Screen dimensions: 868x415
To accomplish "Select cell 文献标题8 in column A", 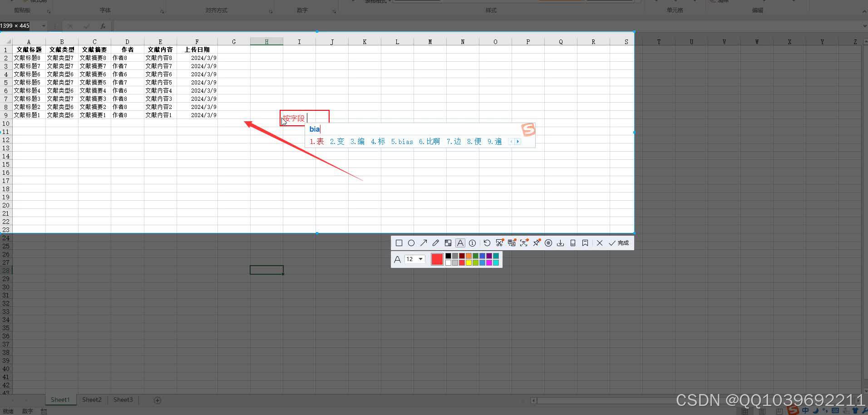I will pos(29,58).
